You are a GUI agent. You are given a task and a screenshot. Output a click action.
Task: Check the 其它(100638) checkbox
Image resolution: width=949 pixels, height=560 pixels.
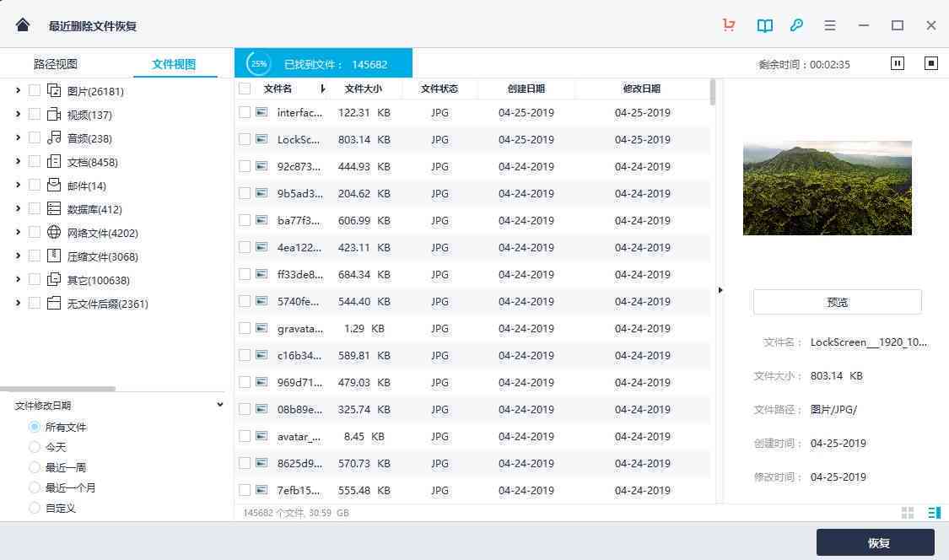coord(35,279)
